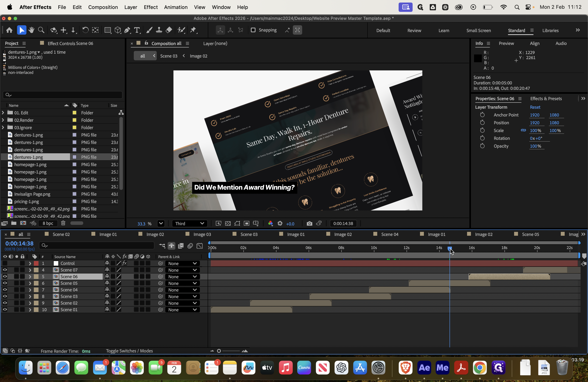Open the Third resolution dropdown

190,223
